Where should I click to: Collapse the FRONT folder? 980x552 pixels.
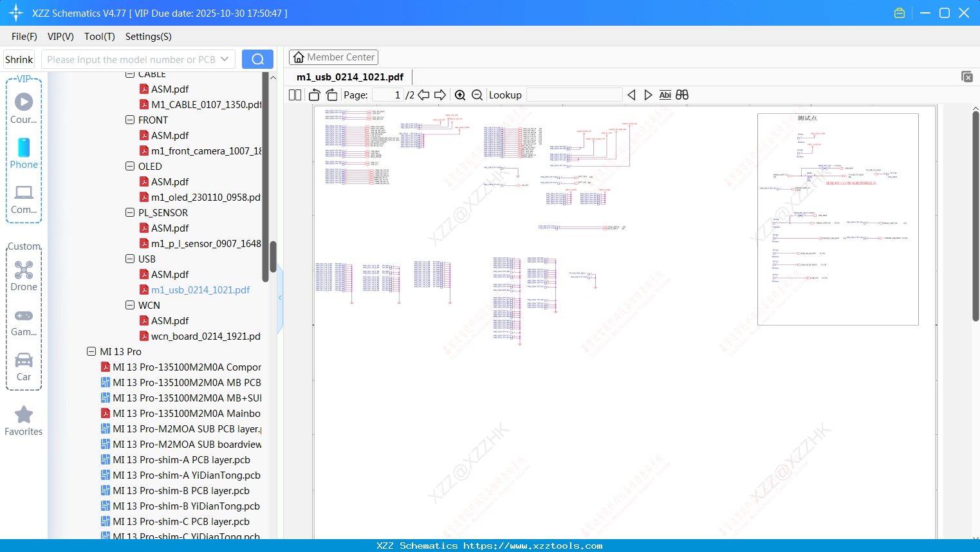tap(130, 120)
